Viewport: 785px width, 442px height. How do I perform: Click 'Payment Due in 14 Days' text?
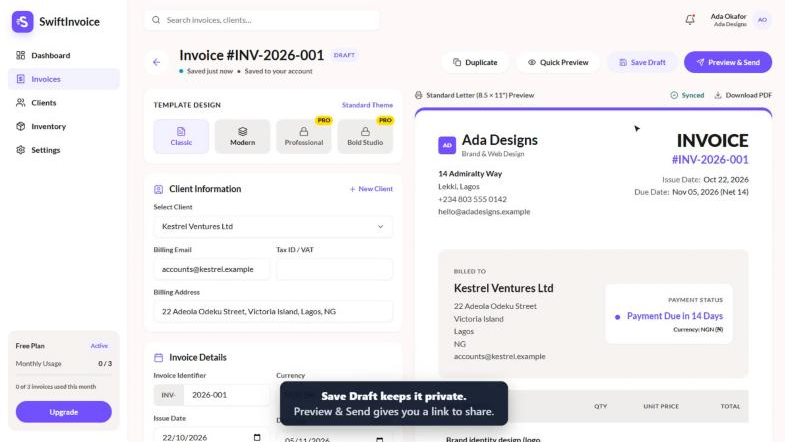(675, 316)
